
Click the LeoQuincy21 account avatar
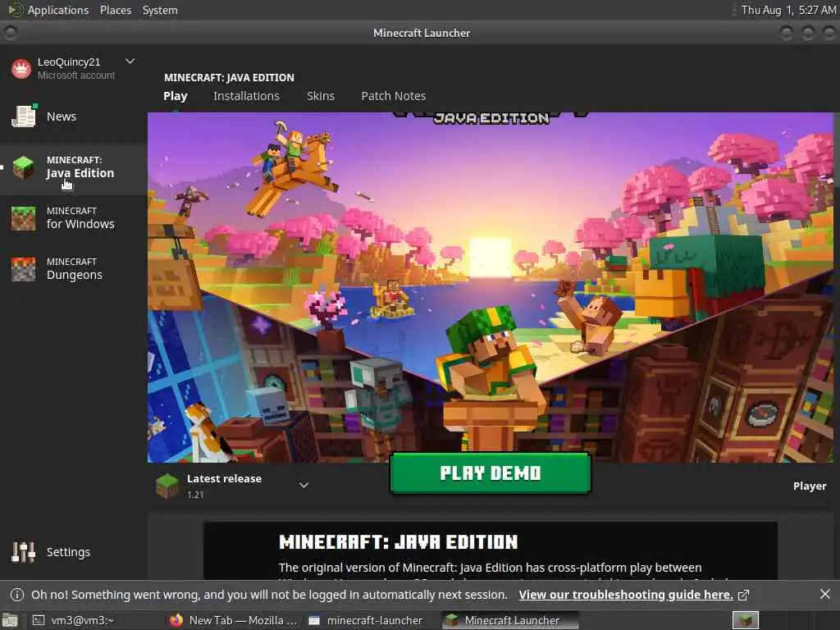21,69
